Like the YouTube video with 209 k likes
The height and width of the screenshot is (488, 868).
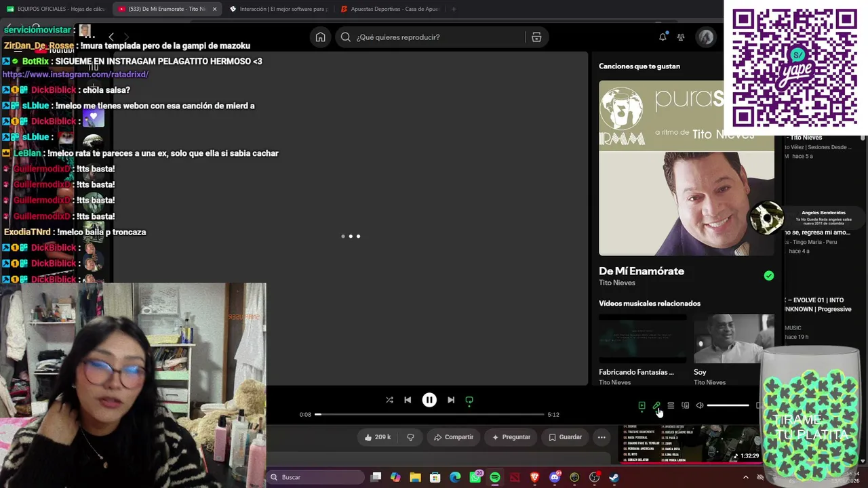[x=378, y=437]
